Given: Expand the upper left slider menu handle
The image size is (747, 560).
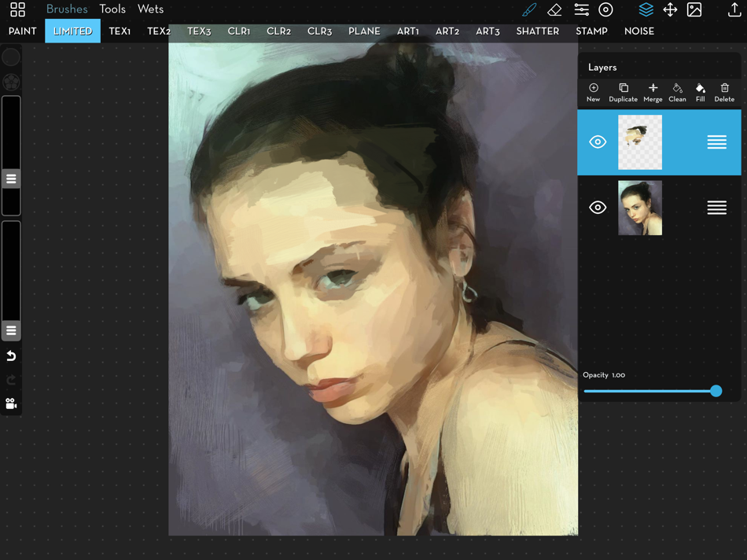Looking at the screenshot, I should (x=11, y=179).
